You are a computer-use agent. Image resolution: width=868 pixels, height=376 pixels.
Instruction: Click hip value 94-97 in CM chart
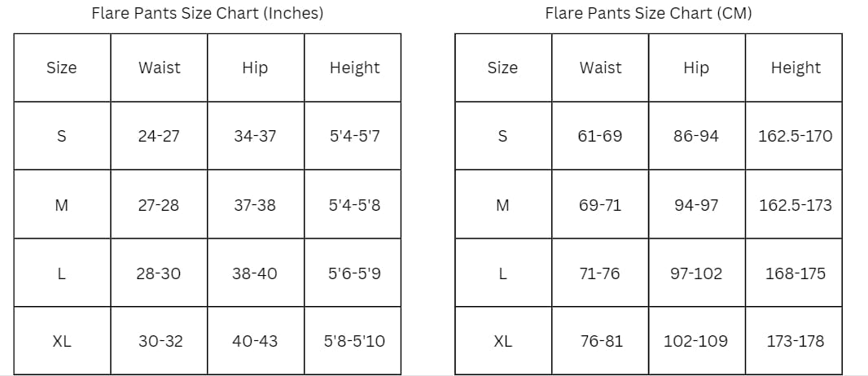coord(696,205)
